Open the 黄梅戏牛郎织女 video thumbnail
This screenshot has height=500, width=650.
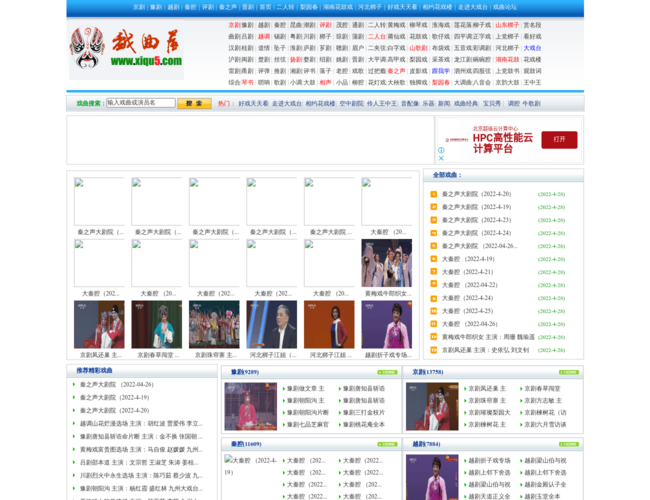387,263
